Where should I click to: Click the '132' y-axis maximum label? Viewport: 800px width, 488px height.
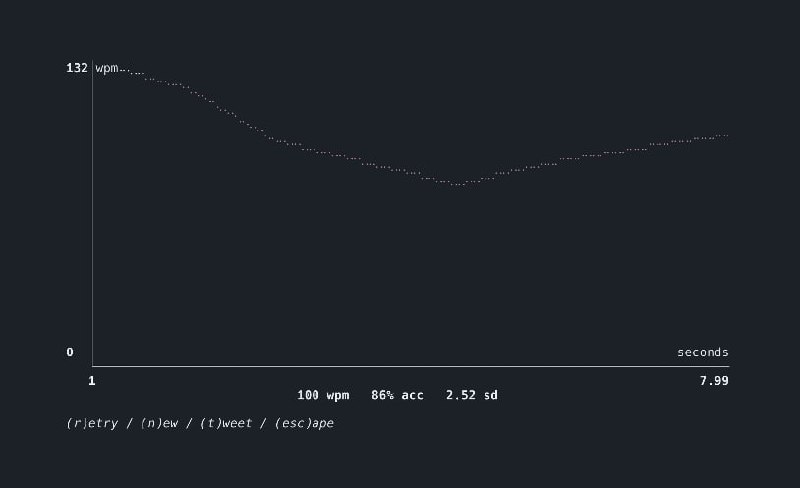[77, 68]
